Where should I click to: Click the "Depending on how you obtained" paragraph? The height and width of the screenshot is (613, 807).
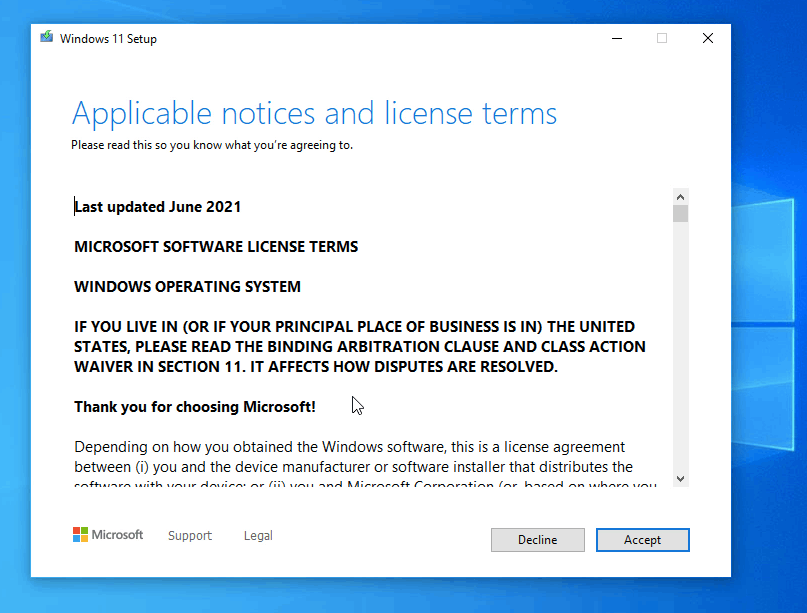(x=365, y=466)
